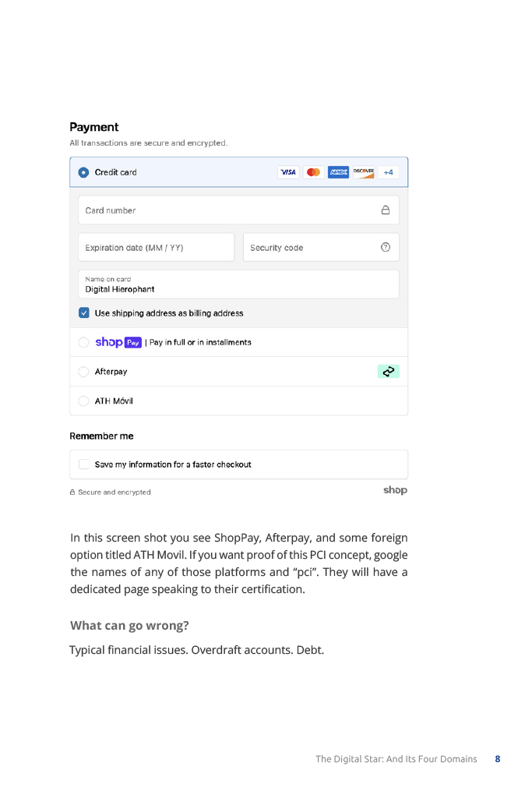Click the Card number field
Viewport: 532px width, 798px height.
[x=226, y=210]
